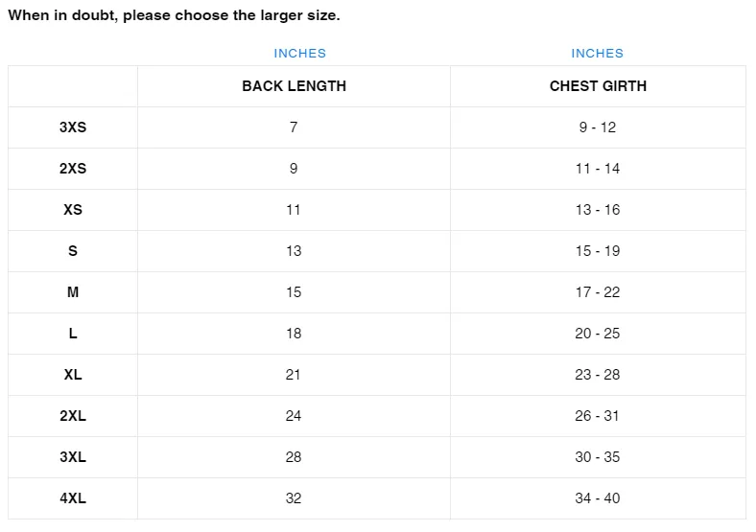
Task: Select the BACK LENGTH column header
Action: [x=295, y=86]
